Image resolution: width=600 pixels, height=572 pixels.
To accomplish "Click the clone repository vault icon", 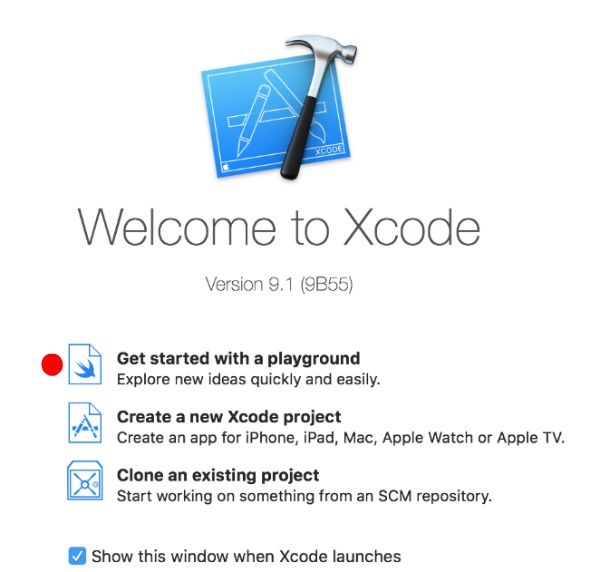I will point(85,481).
